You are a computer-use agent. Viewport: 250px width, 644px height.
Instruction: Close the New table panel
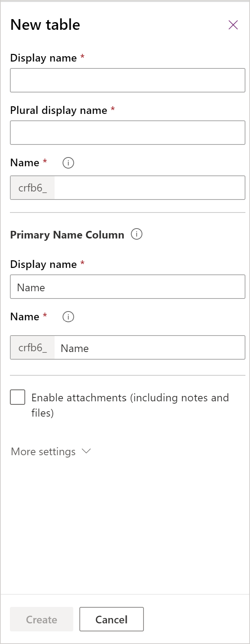tap(233, 25)
